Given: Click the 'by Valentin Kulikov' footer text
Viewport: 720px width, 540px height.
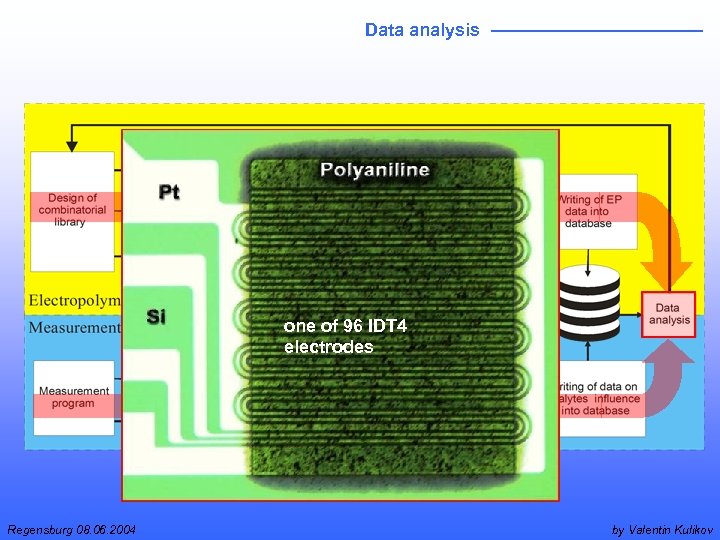Looking at the screenshot, I should click(662, 530).
